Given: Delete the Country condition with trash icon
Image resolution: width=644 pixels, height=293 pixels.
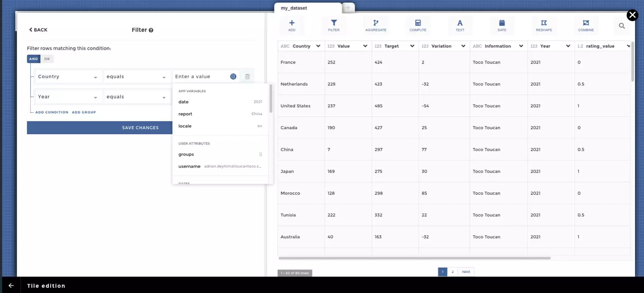Looking at the screenshot, I should (247, 77).
